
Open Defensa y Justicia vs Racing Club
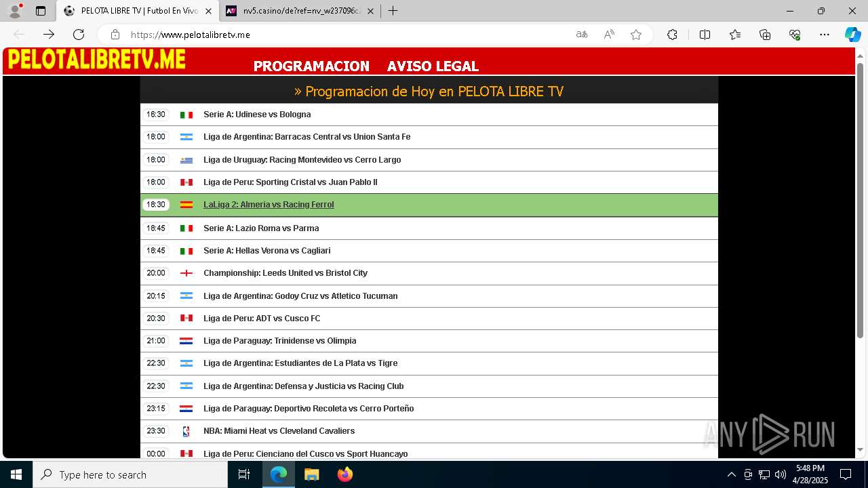303,386
